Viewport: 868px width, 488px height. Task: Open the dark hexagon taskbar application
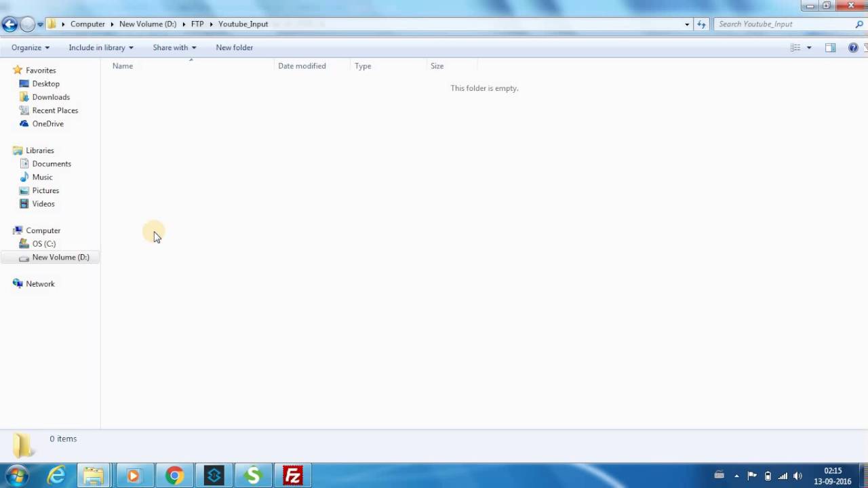pos(214,476)
